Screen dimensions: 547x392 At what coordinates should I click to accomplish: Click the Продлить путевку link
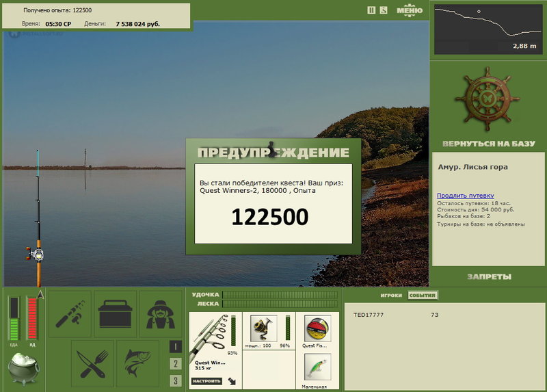(465, 196)
